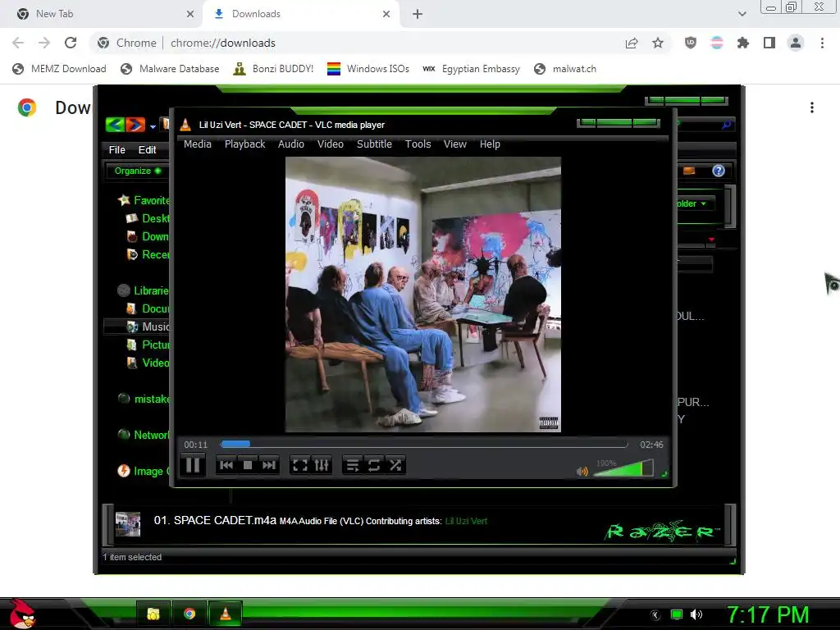The width and height of the screenshot is (840, 630).
Task: Click the VLC cone title bar icon
Action: pos(185,125)
